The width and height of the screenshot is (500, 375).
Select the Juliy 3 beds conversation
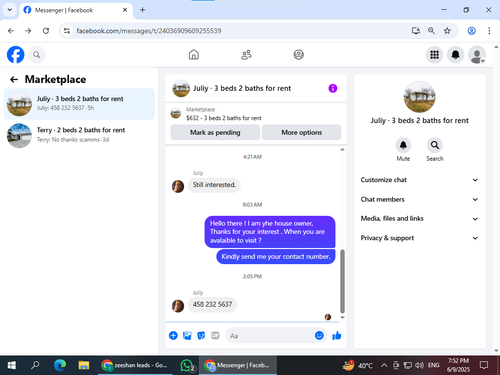[x=79, y=104]
